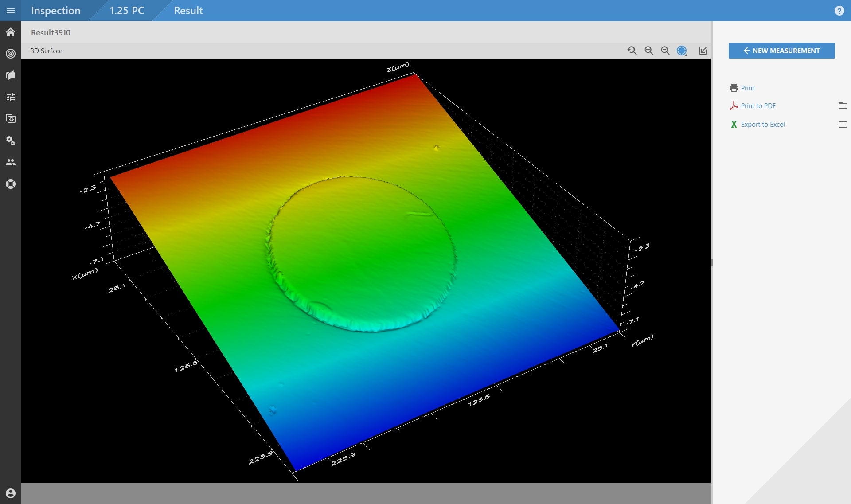Open the system settings gears icon

[10, 141]
